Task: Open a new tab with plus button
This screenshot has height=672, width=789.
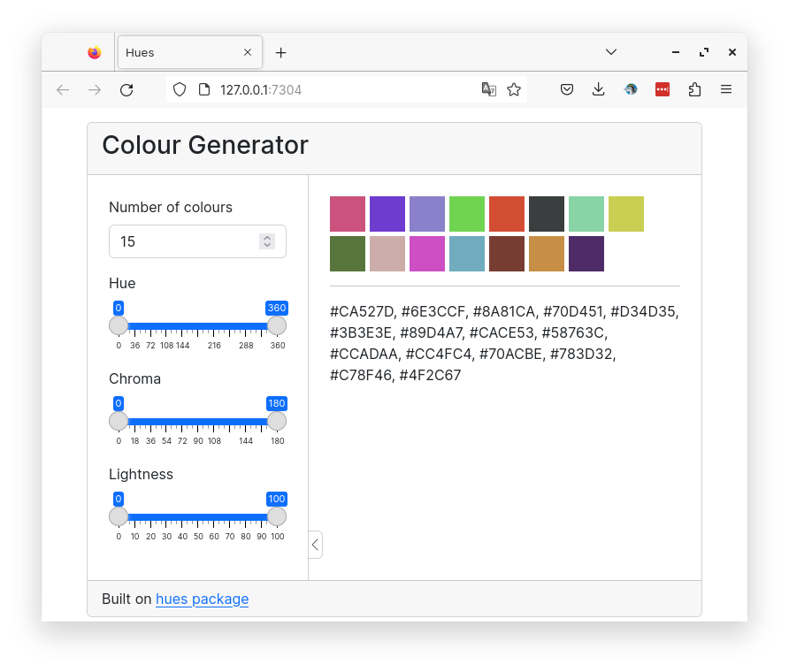Action: tap(280, 53)
